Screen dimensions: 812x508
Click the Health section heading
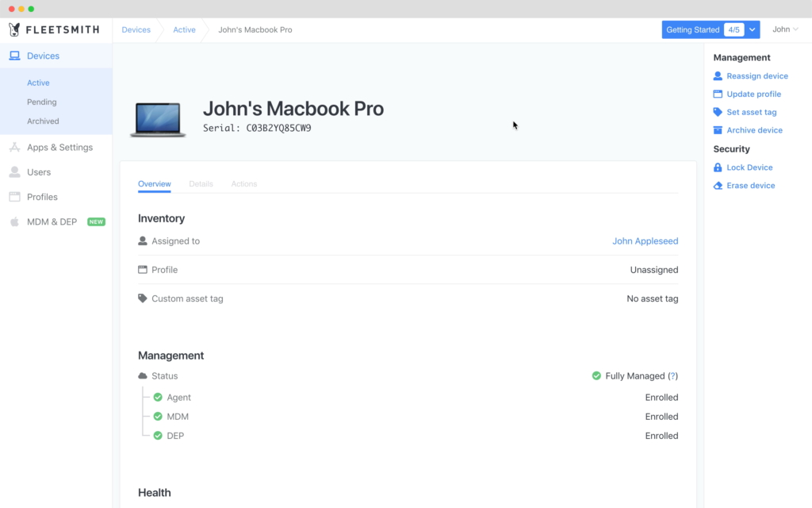tap(155, 492)
